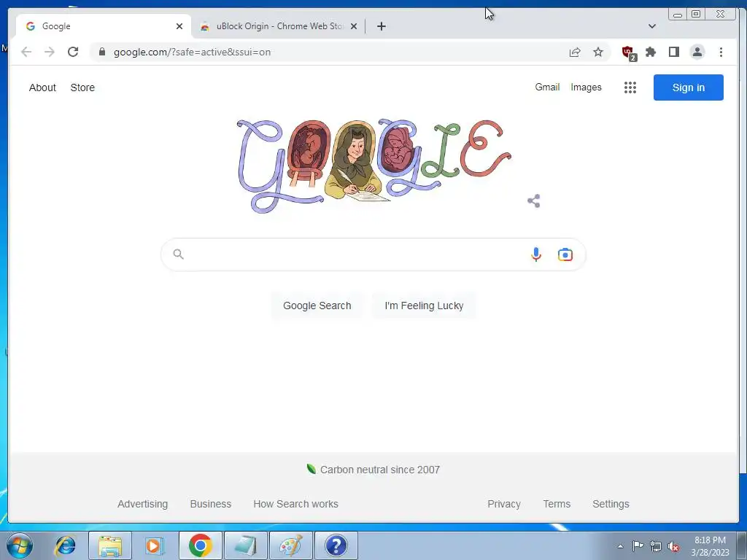Viewport: 747px width, 560px height.
Task: Open the Google Doodle image
Action: (374, 166)
